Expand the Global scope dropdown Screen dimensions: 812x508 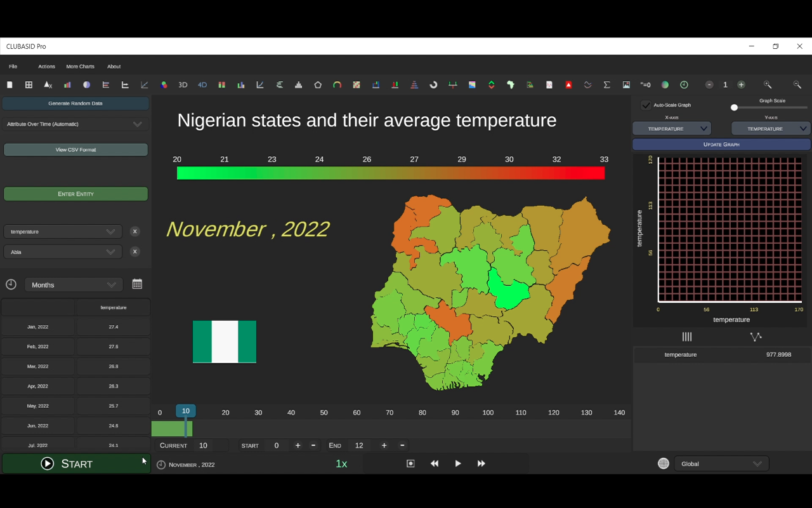click(721, 464)
